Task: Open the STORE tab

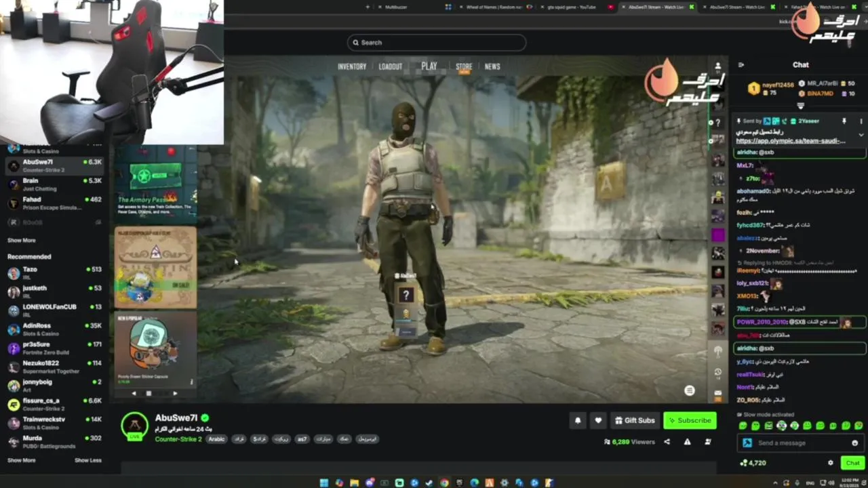Action: pyautogui.click(x=464, y=66)
